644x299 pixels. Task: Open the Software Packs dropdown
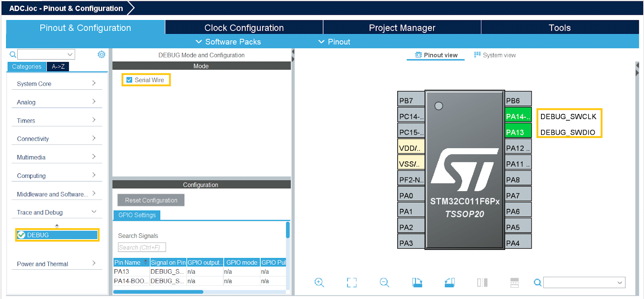(x=228, y=42)
